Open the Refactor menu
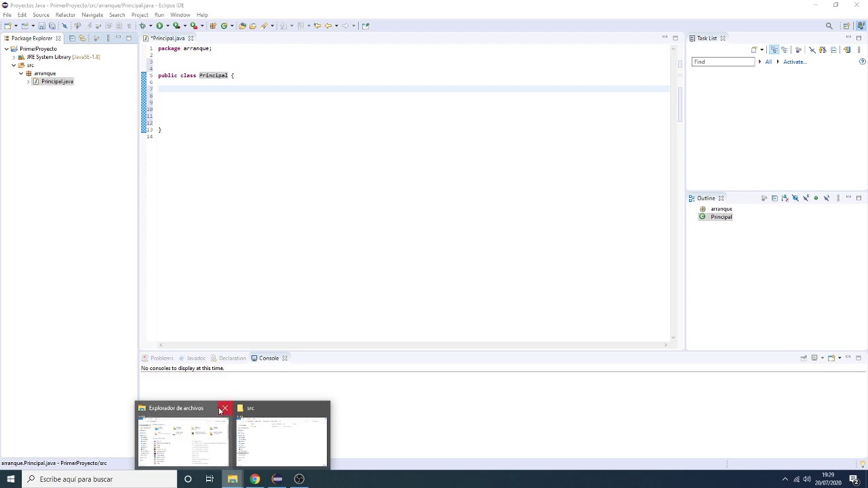The height and width of the screenshot is (488, 868). coord(65,15)
